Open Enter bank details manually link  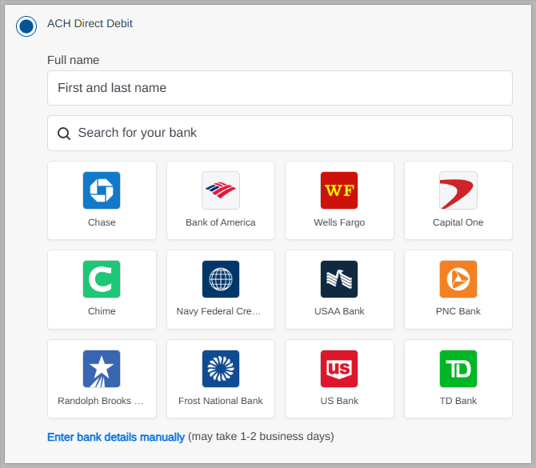point(116,437)
